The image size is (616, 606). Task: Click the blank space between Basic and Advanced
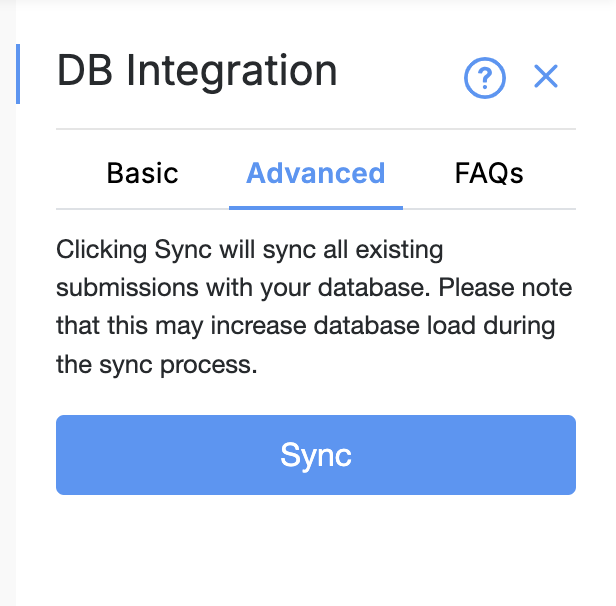pyautogui.click(x=212, y=173)
